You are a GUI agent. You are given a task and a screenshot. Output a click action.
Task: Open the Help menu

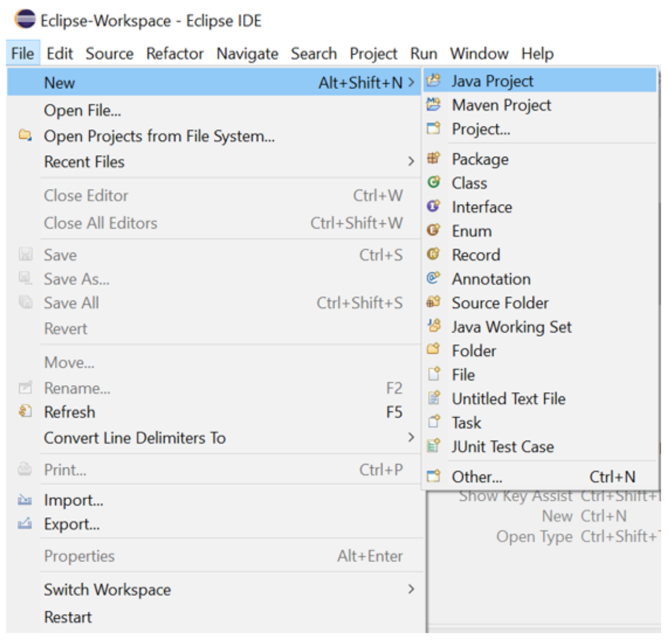point(538,54)
